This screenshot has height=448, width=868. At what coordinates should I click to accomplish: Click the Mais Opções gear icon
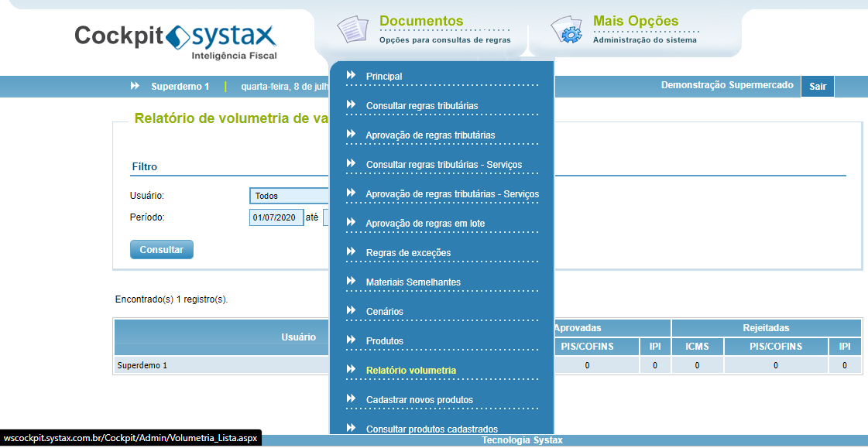566,30
